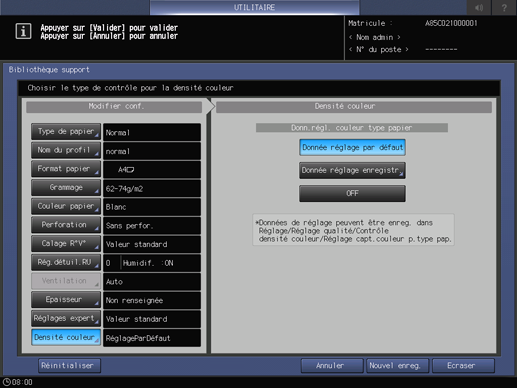Click Annuler to cancel changes
Viewport: 517px width, 388px height.
pos(332,366)
